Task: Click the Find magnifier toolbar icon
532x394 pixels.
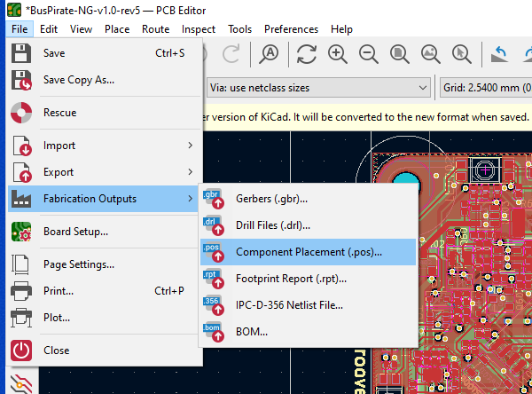Action: (x=269, y=54)
